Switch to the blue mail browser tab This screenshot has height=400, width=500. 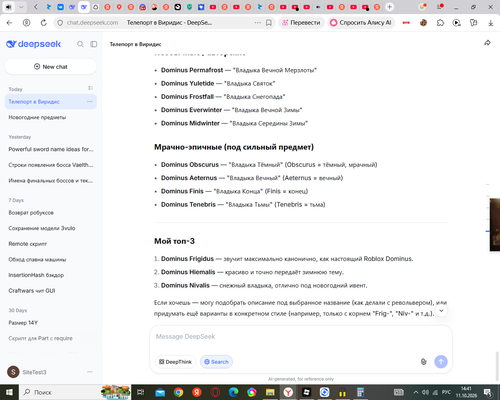[x=60, y=7]
